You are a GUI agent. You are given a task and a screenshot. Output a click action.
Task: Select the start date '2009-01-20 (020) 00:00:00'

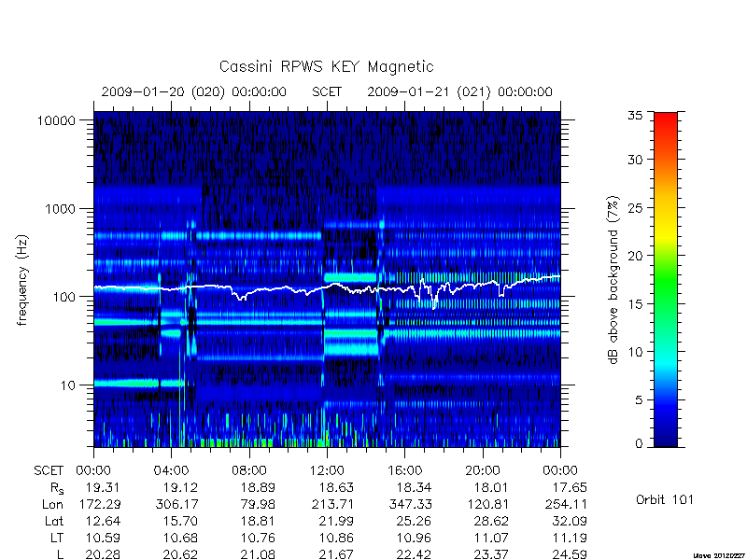(x=194, y=91)
